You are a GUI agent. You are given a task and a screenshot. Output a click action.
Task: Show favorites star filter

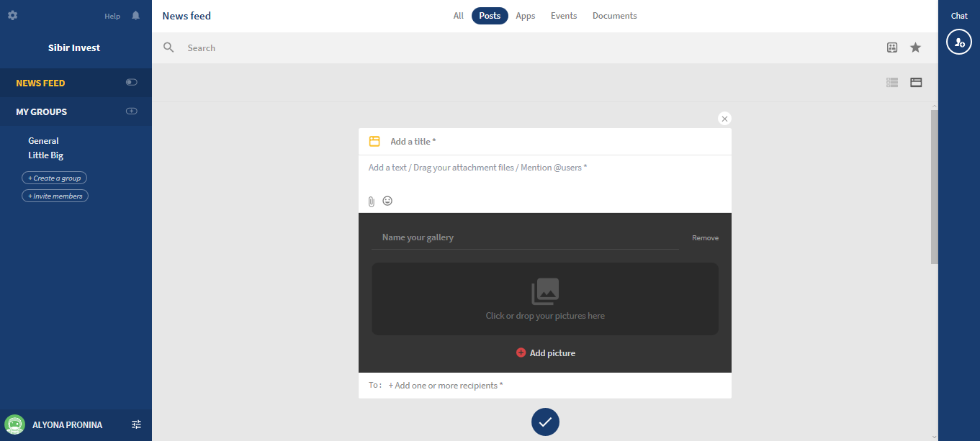pos(915,47)
